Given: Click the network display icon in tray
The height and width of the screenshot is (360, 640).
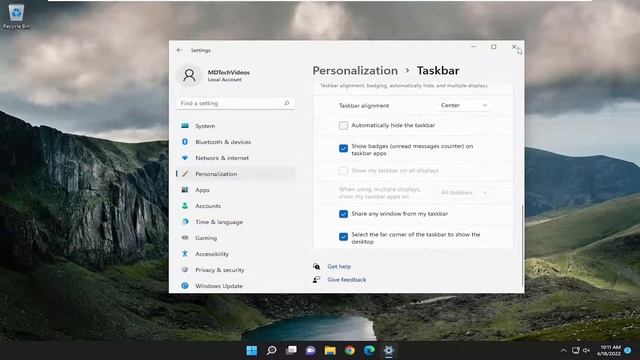Looking at the screenshot, I should 576,350.
